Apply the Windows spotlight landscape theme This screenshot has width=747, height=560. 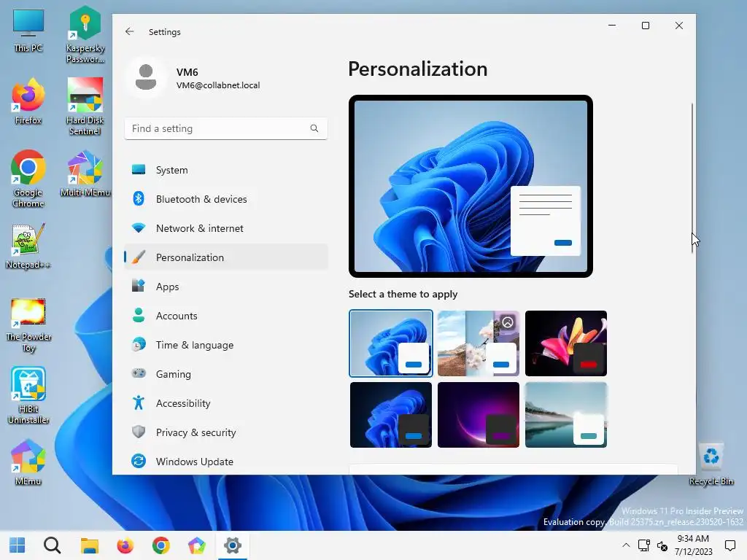479,343
